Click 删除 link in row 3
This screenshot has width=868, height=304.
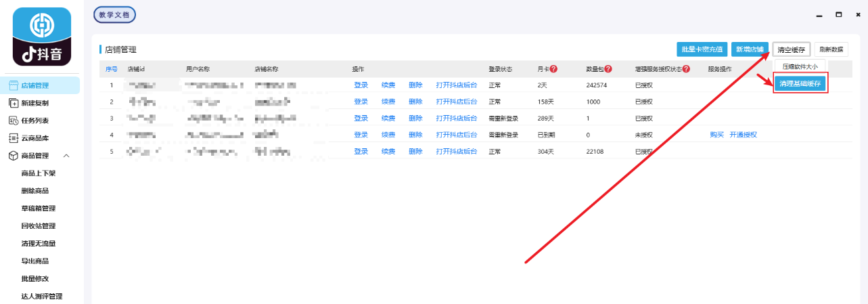415,118
